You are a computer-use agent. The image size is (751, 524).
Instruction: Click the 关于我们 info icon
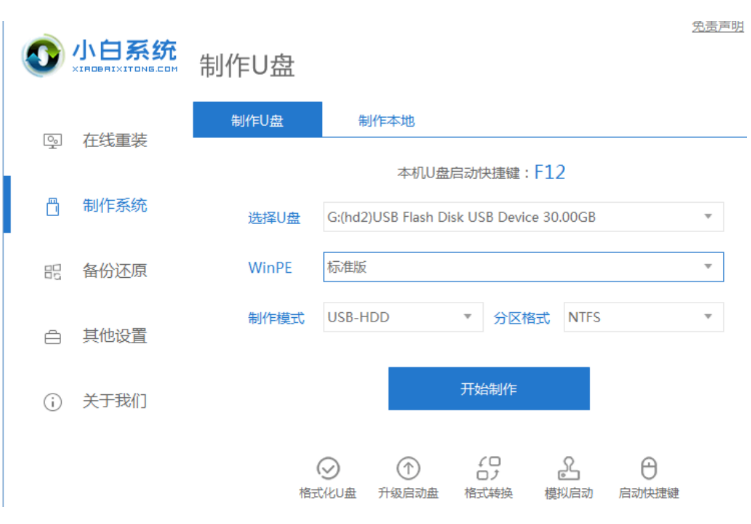coord(53,402)
